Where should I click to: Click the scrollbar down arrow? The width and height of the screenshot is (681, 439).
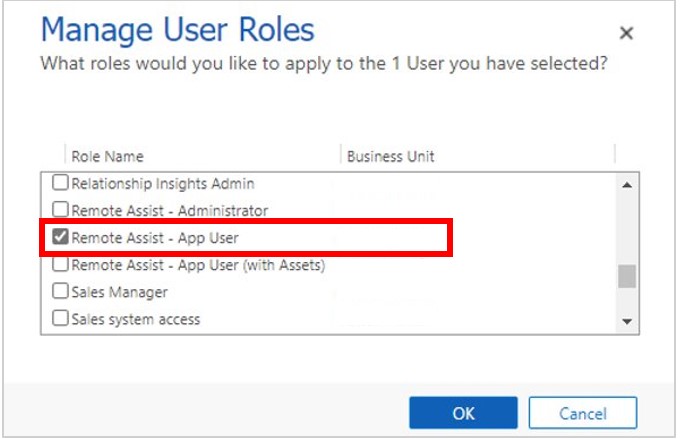[x=627, y=321]
